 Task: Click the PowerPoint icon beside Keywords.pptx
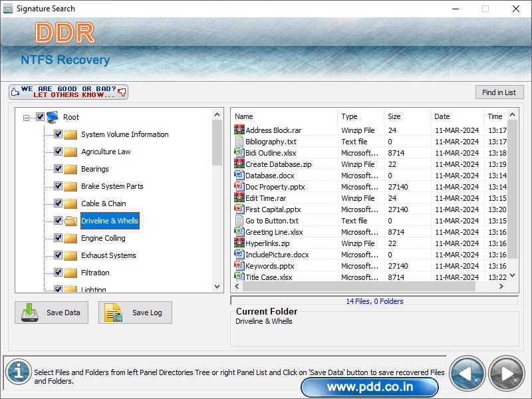pyautogui.click(x=239, y=266)
